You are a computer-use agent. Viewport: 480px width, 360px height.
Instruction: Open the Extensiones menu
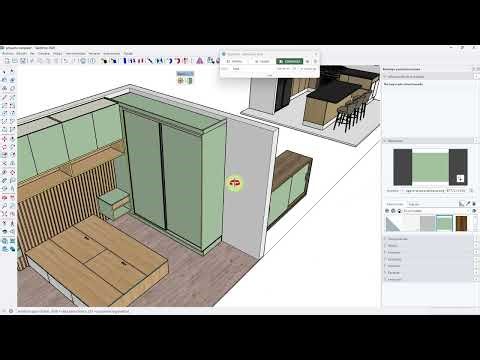coord(111,53)
